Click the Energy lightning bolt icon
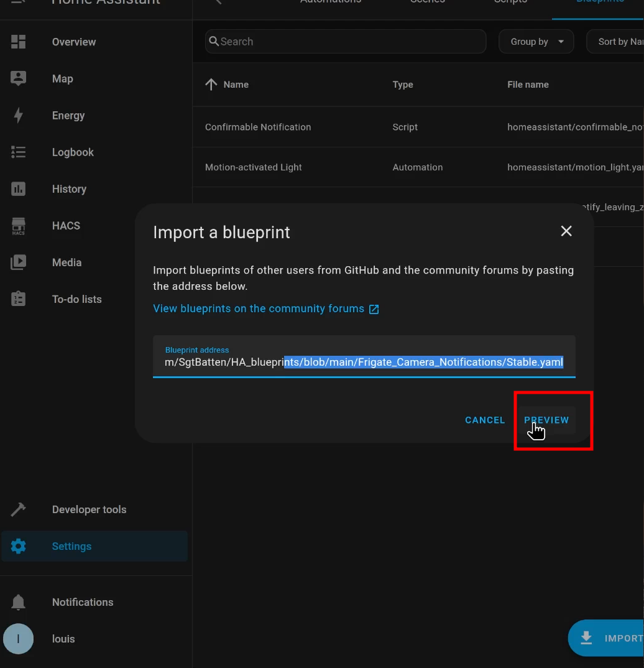Screen dimensions: 644x668 (x=18, y=116)
